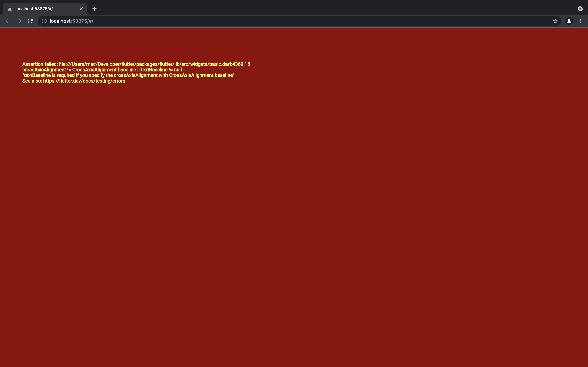Click the forward navigation arrow

click(x=19, y=21)
